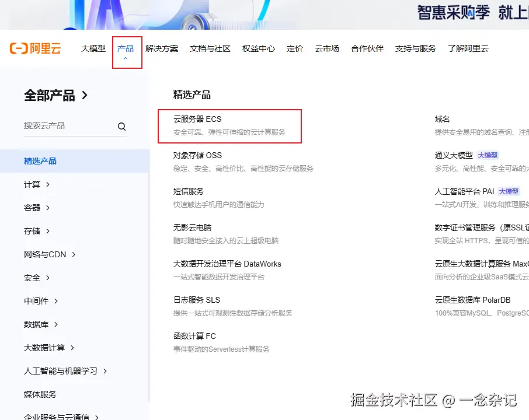529x420 pixels.
Task: Open the 文档与社区 menu
Action: click(210, 48)
